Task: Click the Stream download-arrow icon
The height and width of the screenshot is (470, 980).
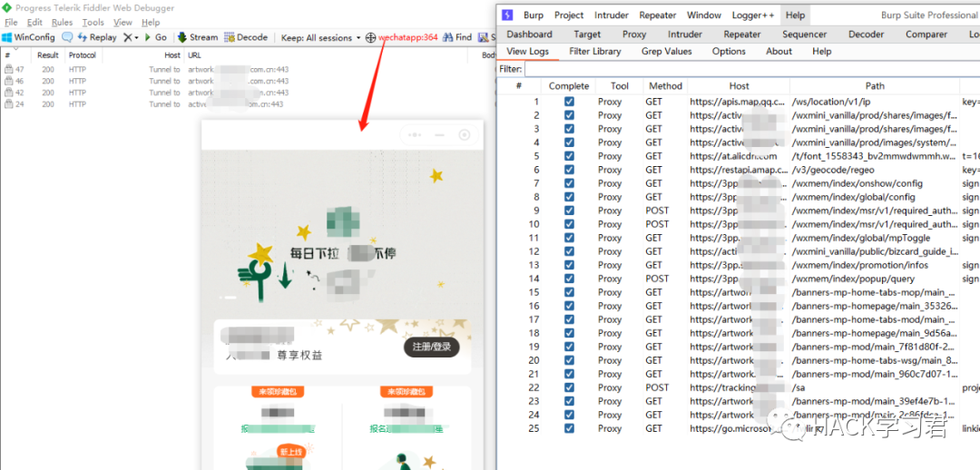Action: coord(182,37)
